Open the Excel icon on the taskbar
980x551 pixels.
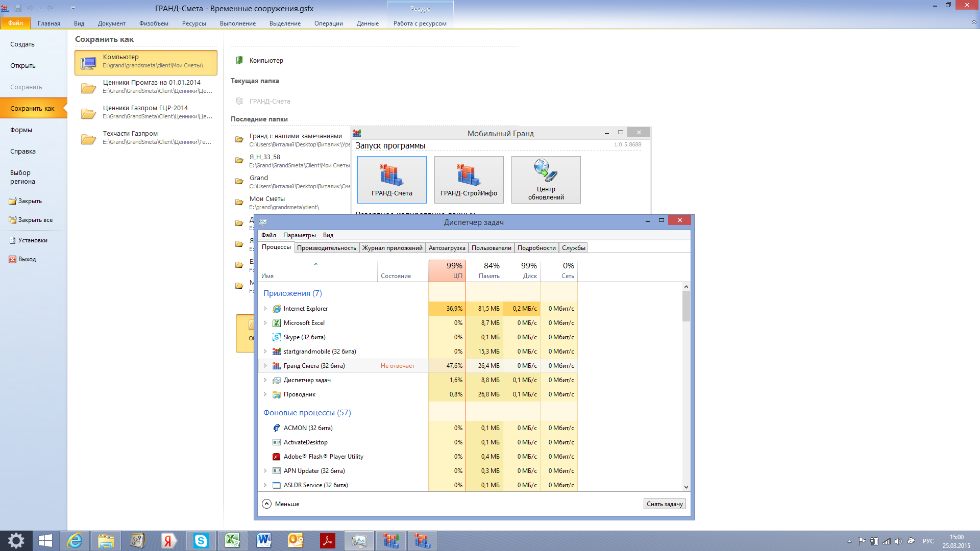(x=232, y=541)
